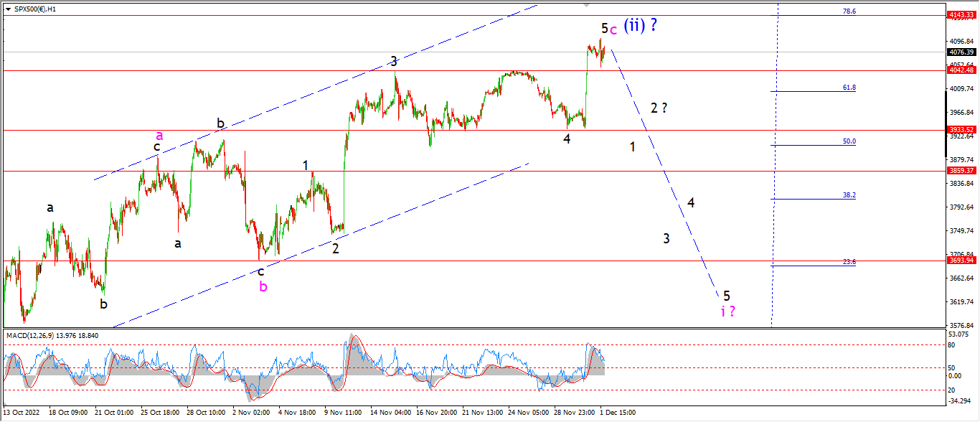This screenshot has height=422, width=980.
Task: Select the magenta "i ?" wave label
Action: pyautogui.click(x=727, y=311)
